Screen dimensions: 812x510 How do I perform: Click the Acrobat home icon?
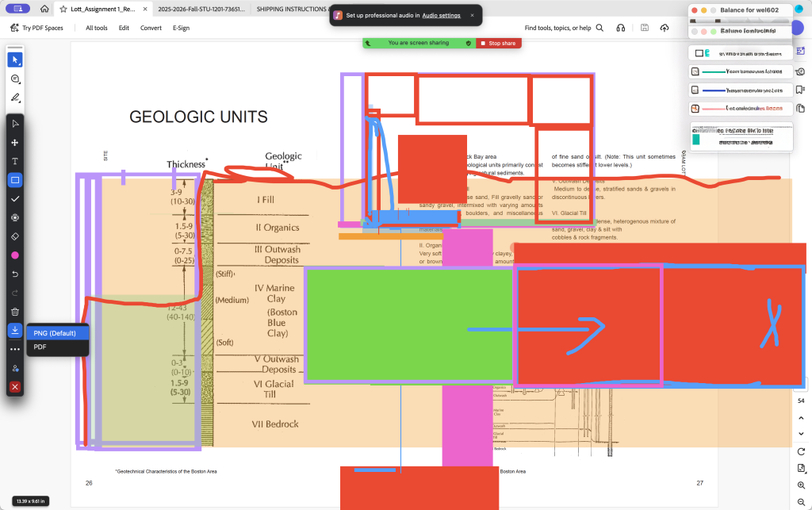tap(44, 9)
